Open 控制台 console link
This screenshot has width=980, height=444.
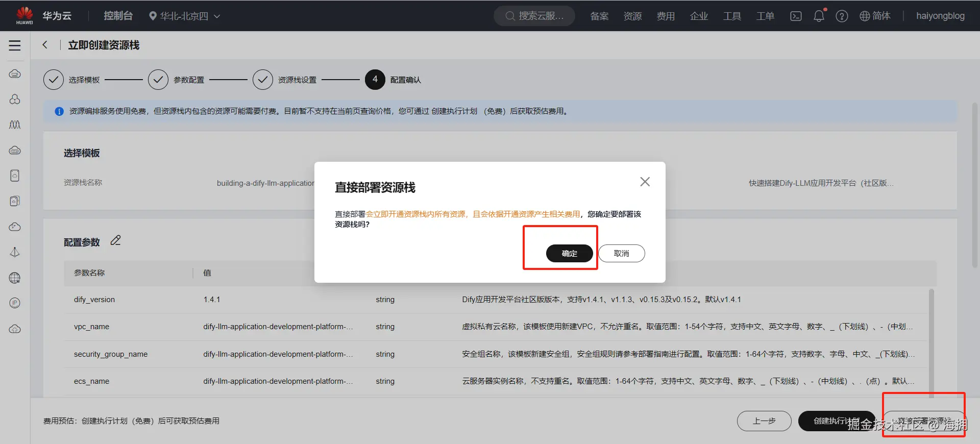118,16
